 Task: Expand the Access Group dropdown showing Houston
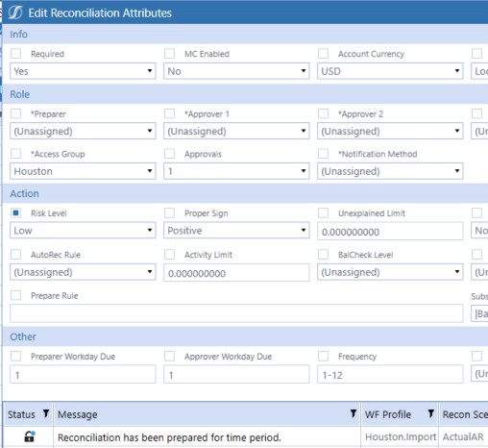tap(83, 171)
